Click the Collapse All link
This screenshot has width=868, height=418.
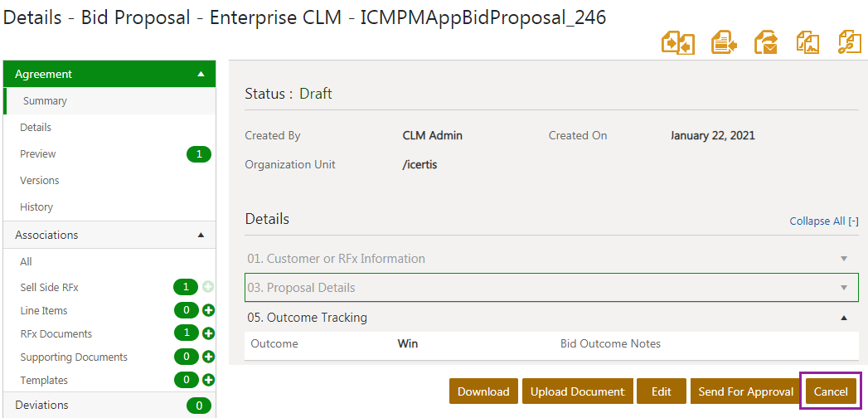pyautogui.click(x=823, y=221)
